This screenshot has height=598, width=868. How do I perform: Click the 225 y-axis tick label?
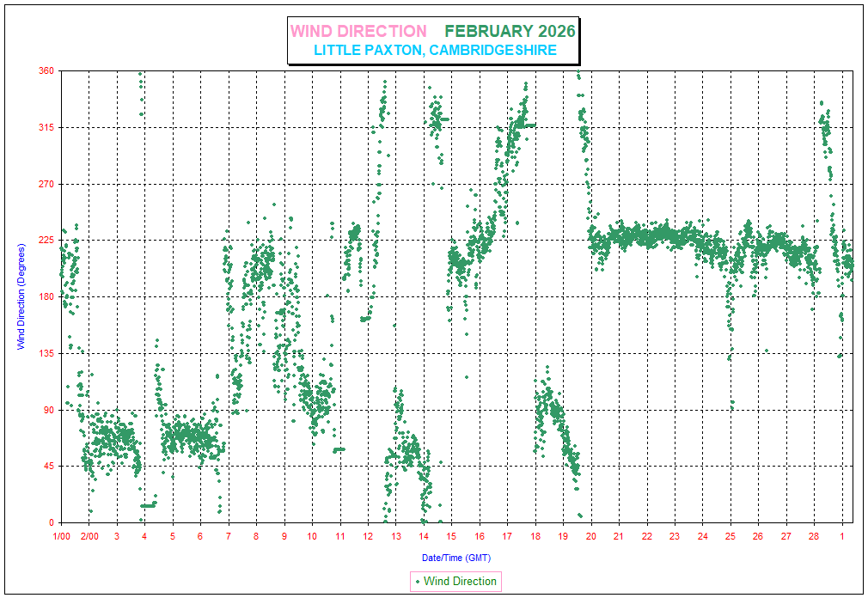pos(46,241)
